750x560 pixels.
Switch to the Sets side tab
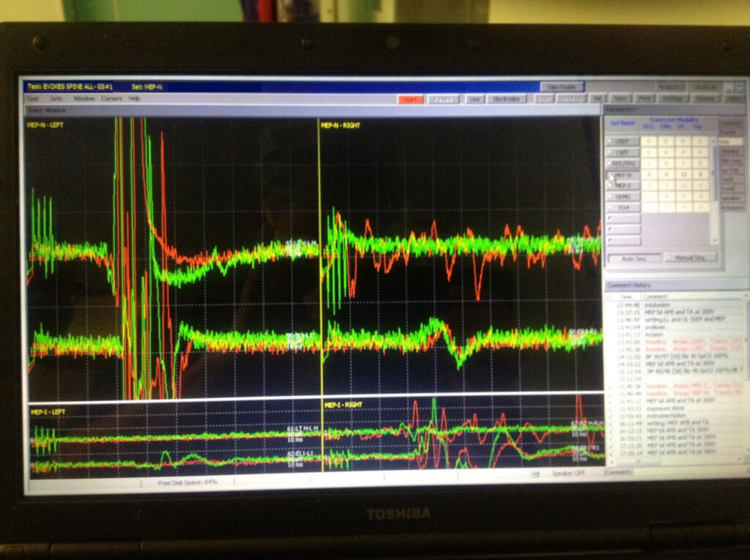pyautogui.click(x=729, y=141)
